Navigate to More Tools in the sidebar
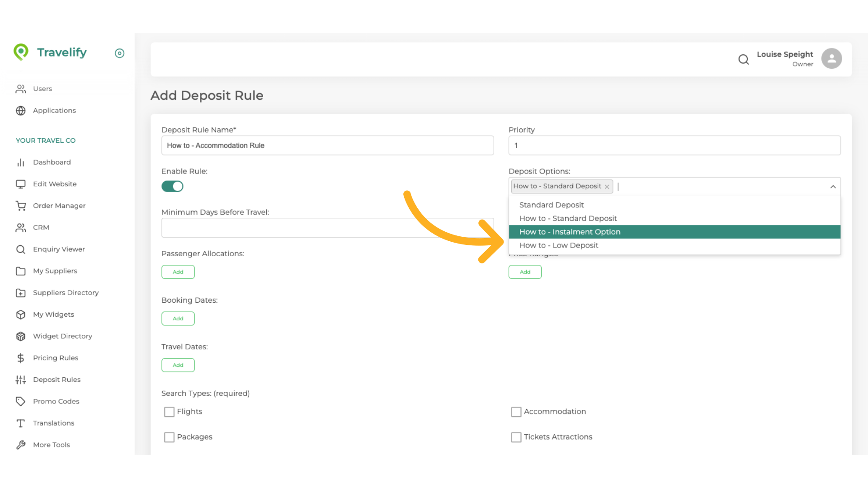Screen dimensions: 868x488 (x=21, y=445)
